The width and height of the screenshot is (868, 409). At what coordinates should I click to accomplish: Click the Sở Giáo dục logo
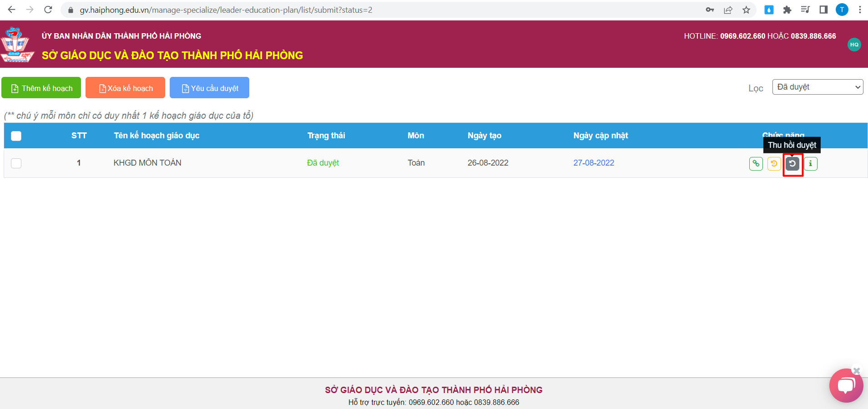17,44
